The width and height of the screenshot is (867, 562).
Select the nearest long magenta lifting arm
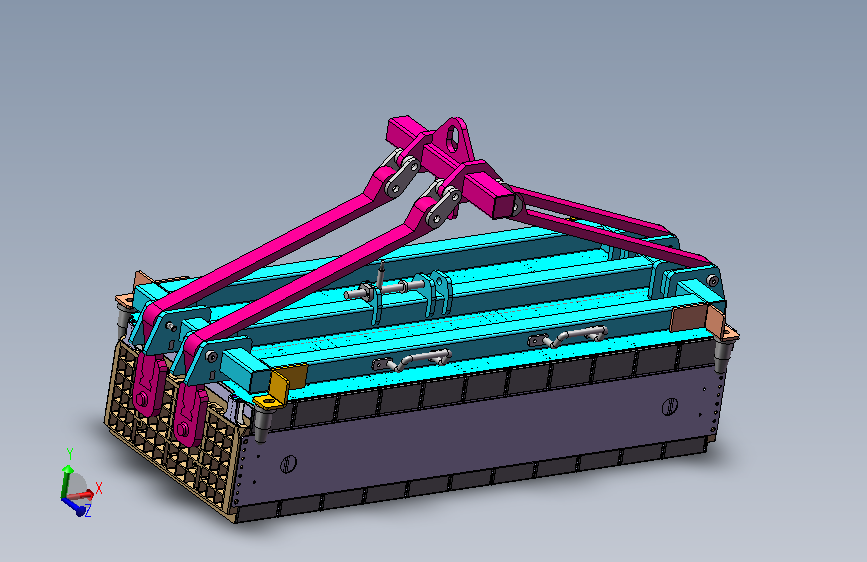click(310, 277)
